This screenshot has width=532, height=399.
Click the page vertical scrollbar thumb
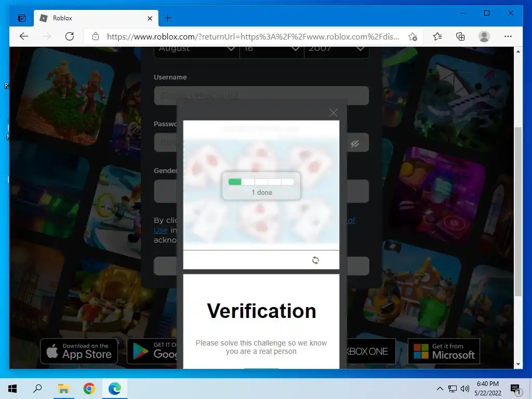[x=518, y=211]
